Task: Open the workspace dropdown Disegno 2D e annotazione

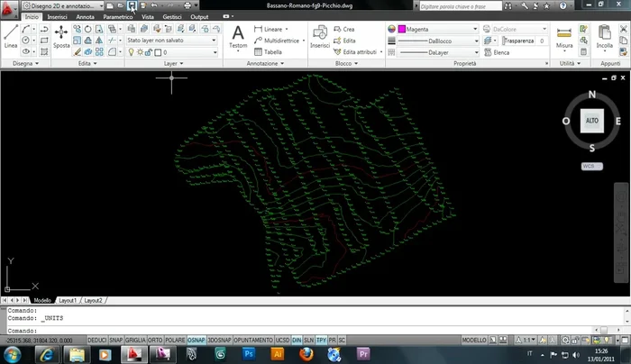Action: [63, 5]
